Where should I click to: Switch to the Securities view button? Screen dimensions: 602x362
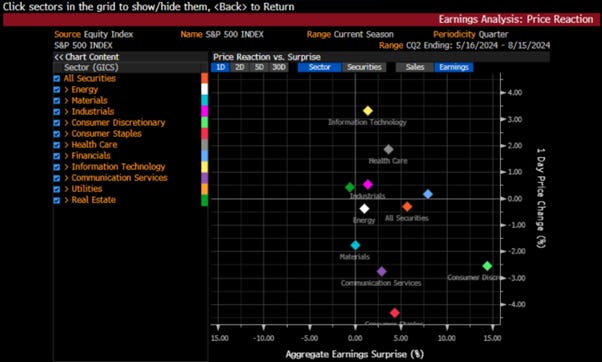coord(364,67)
